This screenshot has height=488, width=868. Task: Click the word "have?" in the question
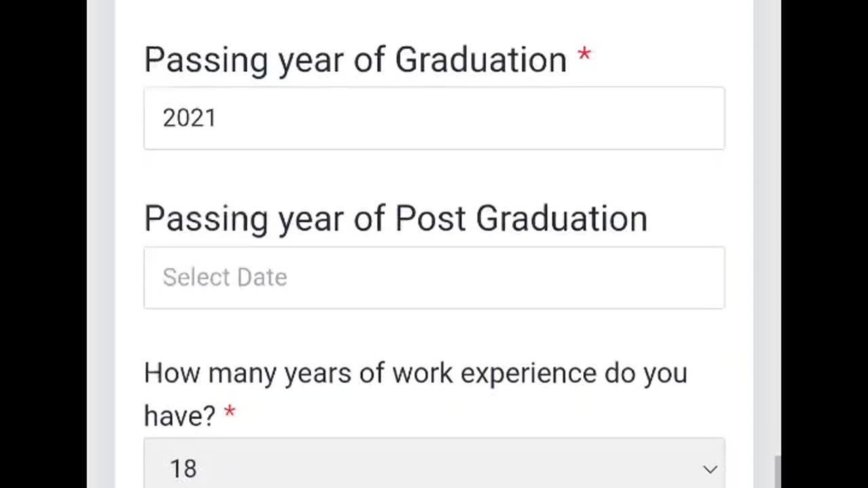point(180,415)
